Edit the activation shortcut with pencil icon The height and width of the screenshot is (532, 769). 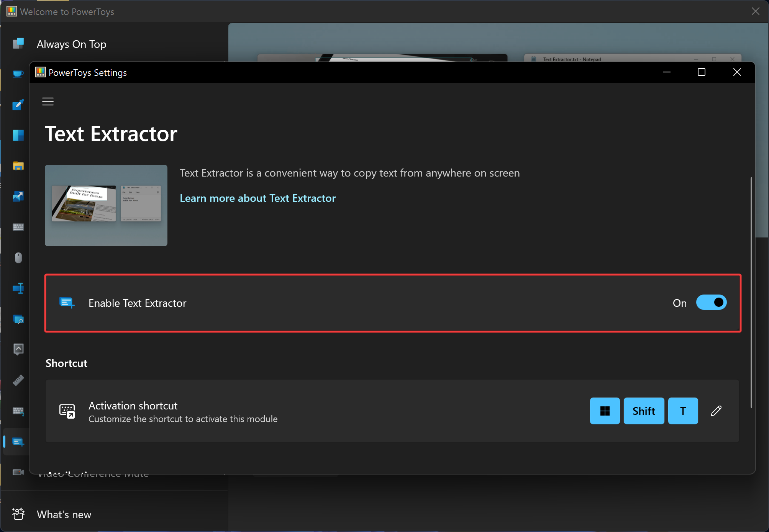pos(716,411)
